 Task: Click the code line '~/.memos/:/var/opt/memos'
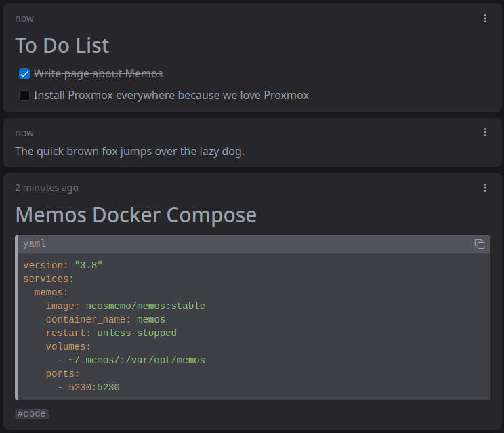point(131,360)
